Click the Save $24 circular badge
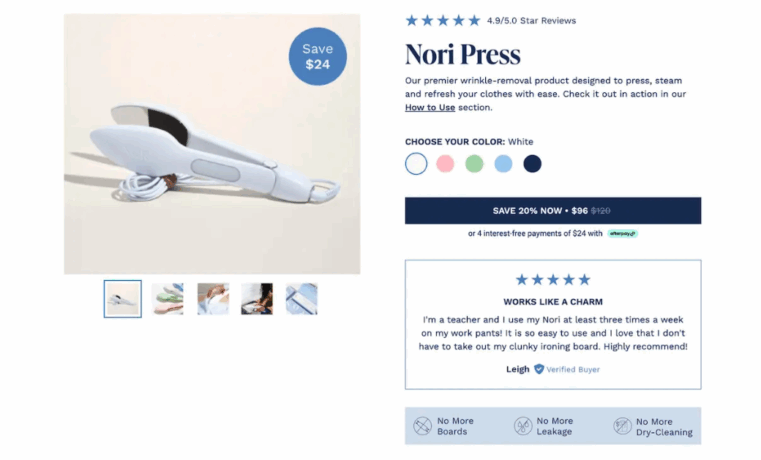The image size is (761, 460). click(x=317, y=57)
